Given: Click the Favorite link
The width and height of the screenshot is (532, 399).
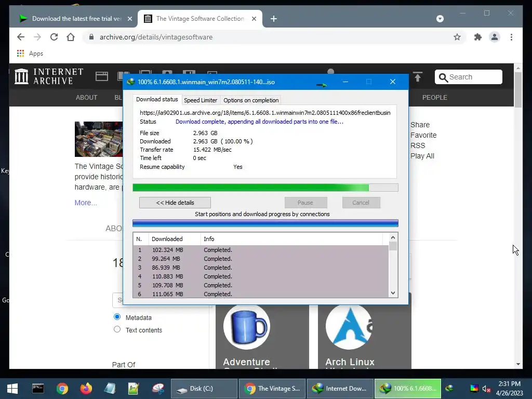Looking at the screenshot, I should pyautogui.click(x=423, y=135).
